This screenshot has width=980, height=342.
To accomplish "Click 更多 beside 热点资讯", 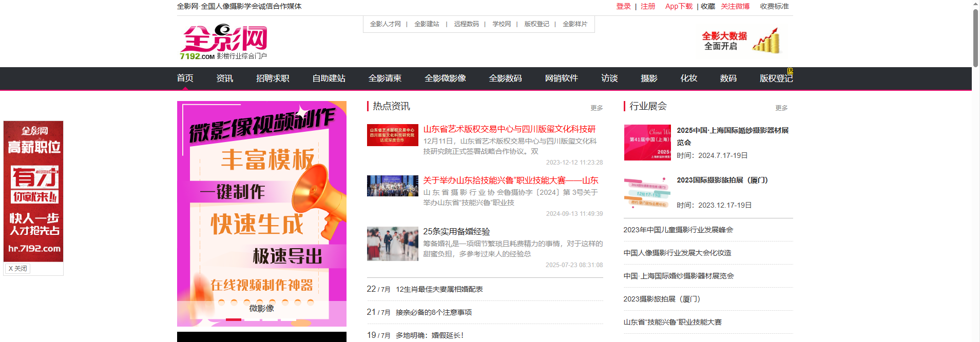I will [597, 108].
